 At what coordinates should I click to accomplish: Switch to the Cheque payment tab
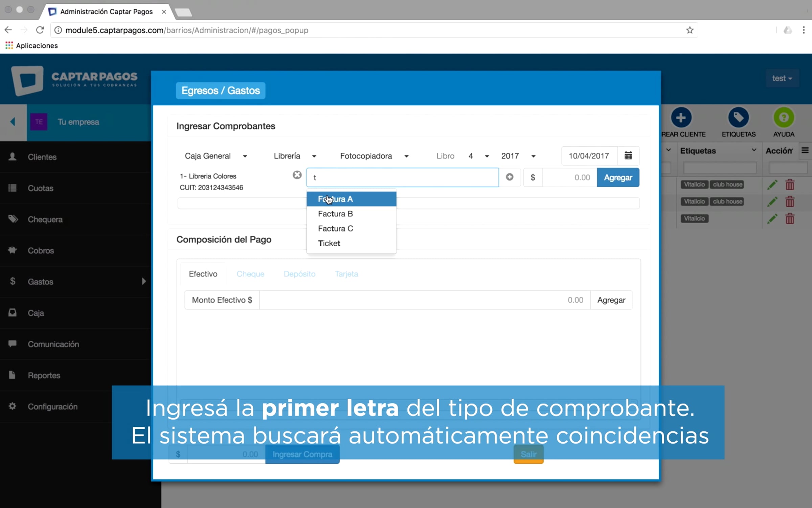click(250, 274)
